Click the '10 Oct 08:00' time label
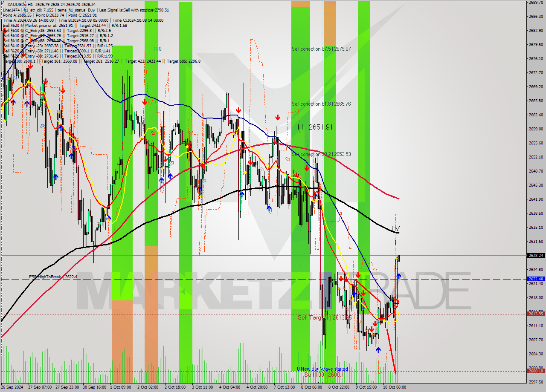 395,387
